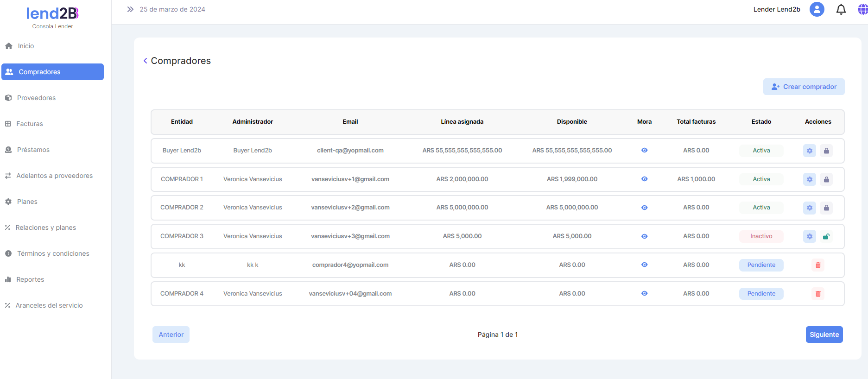The image size is (868, 379).
Task: Navigate to Facturas in the sidebar
Action: [29, 124]
